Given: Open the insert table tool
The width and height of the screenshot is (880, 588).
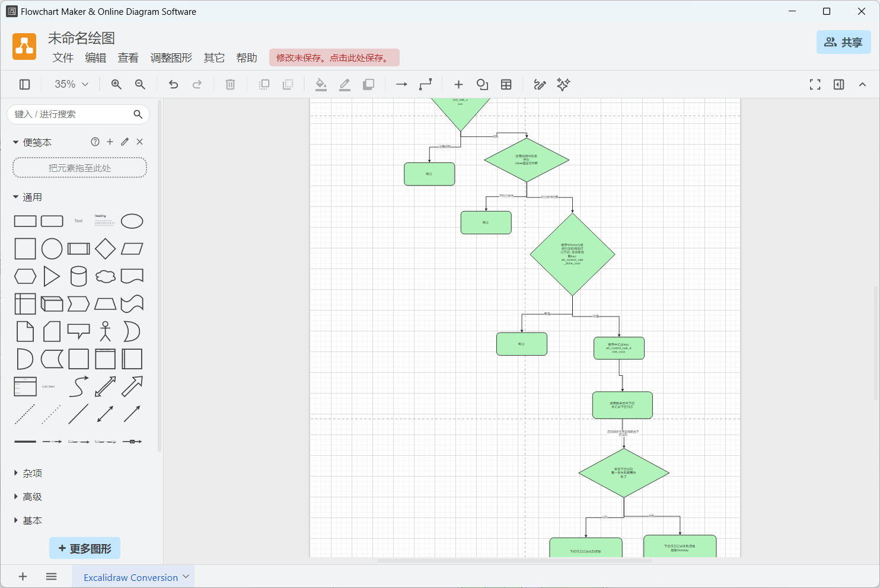Looking at the screenshot, I should pyautogui.click(x=506, y=85).
